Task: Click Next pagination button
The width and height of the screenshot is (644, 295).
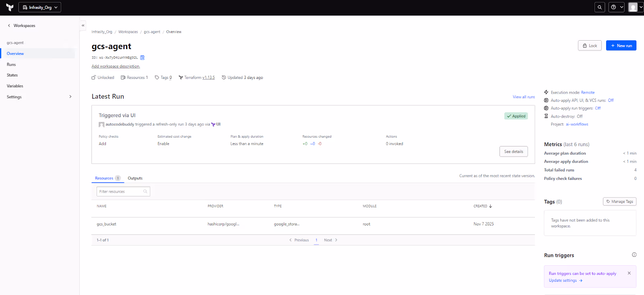Action: point(330,240)
